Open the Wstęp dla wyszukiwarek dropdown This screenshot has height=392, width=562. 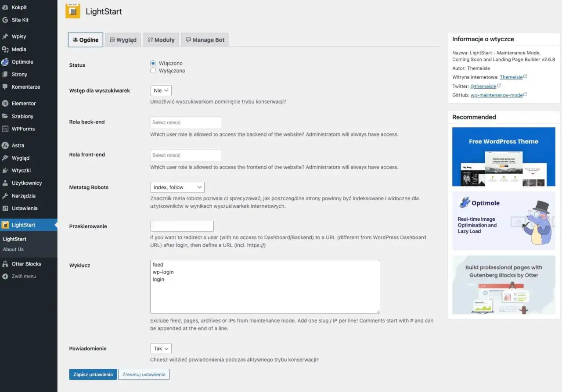161,90
